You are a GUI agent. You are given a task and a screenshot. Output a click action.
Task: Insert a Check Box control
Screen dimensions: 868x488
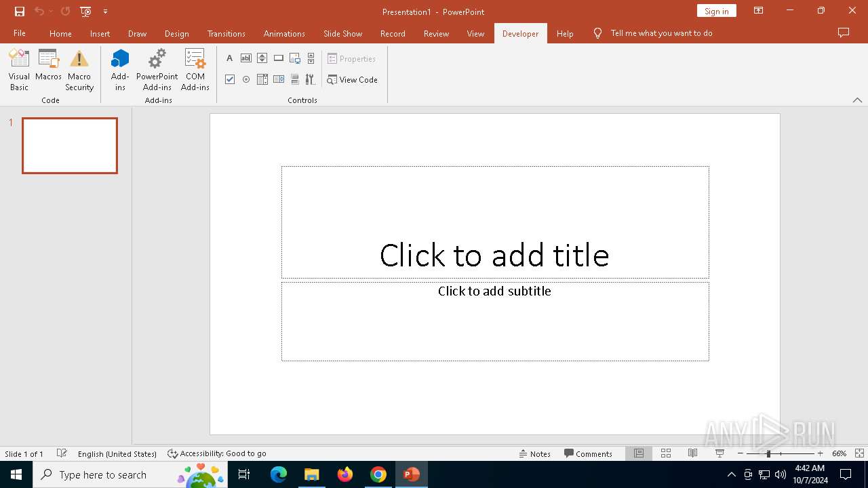(x=230, y=79)
